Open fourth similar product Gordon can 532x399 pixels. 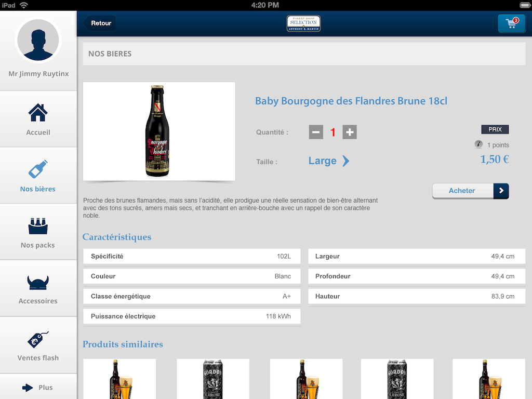(397, 379)
